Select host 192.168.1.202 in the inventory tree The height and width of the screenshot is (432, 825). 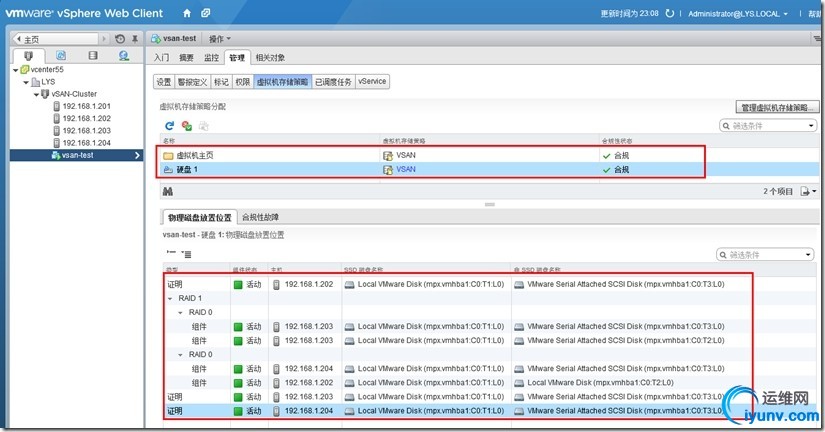(86, 118)
